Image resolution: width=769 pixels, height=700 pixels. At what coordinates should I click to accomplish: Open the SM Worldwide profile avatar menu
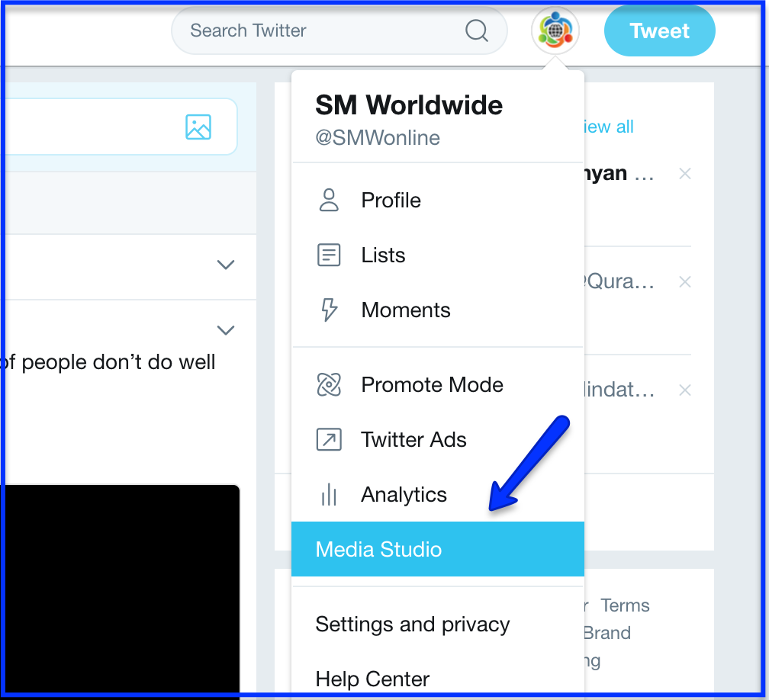click(x=555, y=31)
